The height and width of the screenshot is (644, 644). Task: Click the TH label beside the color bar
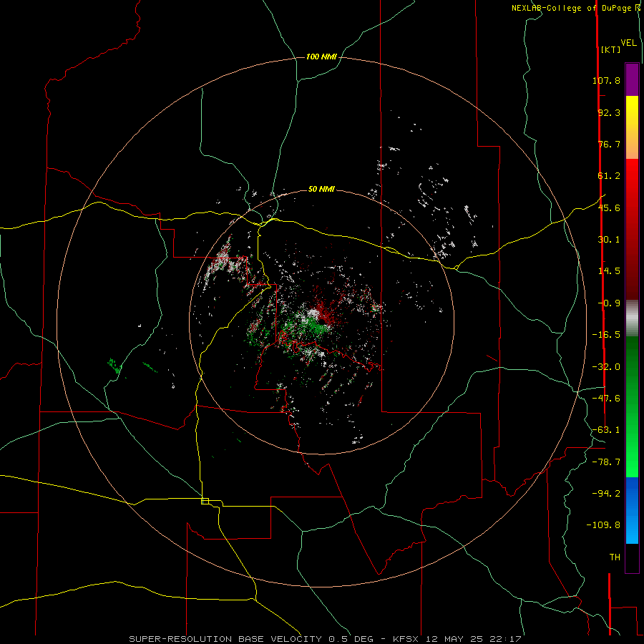click(x=615, y=557)
